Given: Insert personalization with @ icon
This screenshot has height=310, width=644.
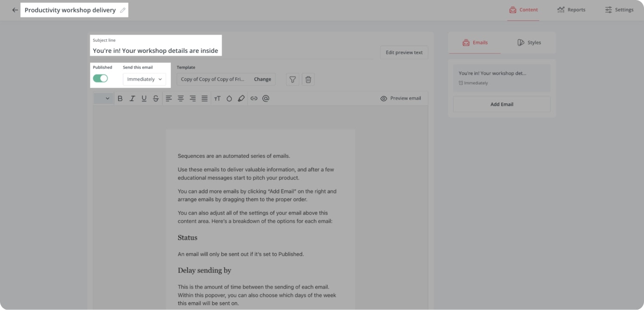Looking at the screenshot, I should [266, 98].
